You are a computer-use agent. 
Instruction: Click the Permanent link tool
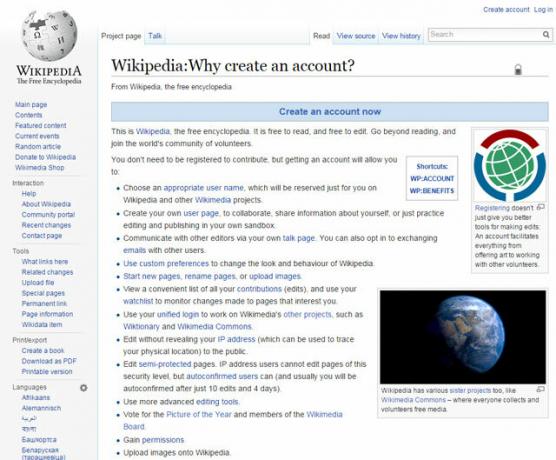(44, 304)
